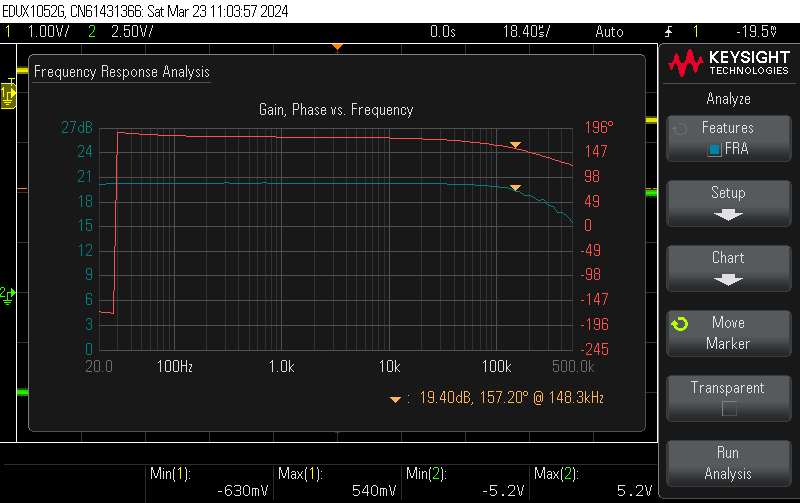Click the -245 phase axis label
This screenshot has height=503, width=800.
pyautogui.click(x=595, y=349)
